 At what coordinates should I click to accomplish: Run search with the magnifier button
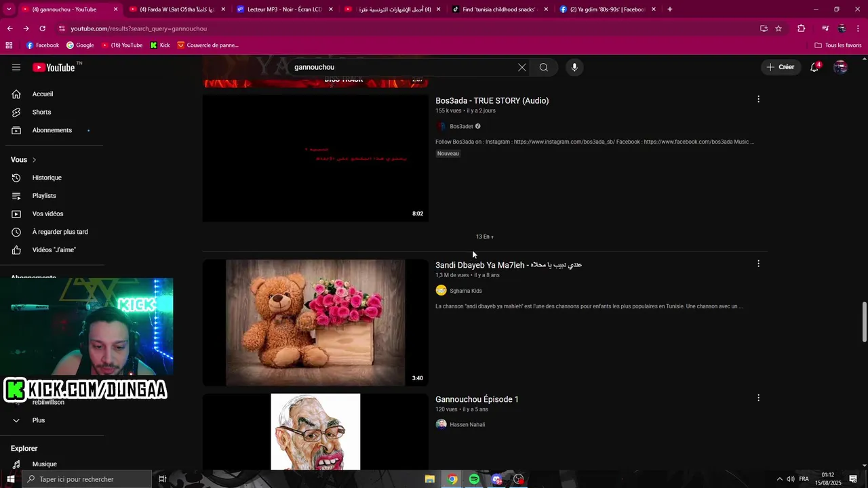pos(544,67)
